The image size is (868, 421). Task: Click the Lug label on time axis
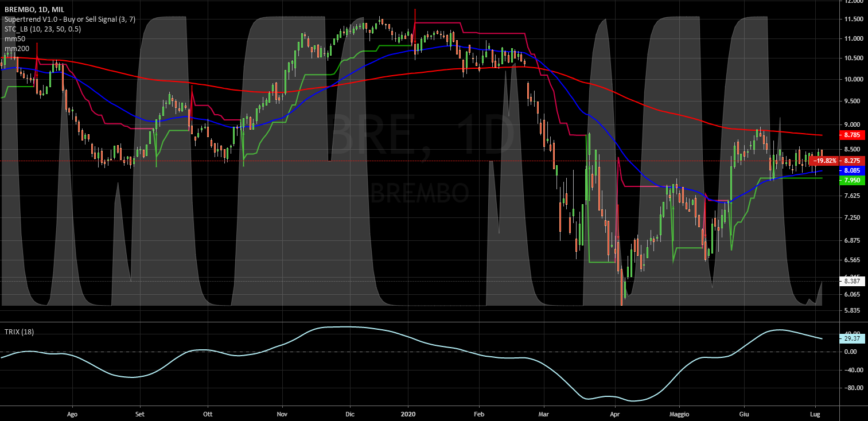(x=816, y=413)
